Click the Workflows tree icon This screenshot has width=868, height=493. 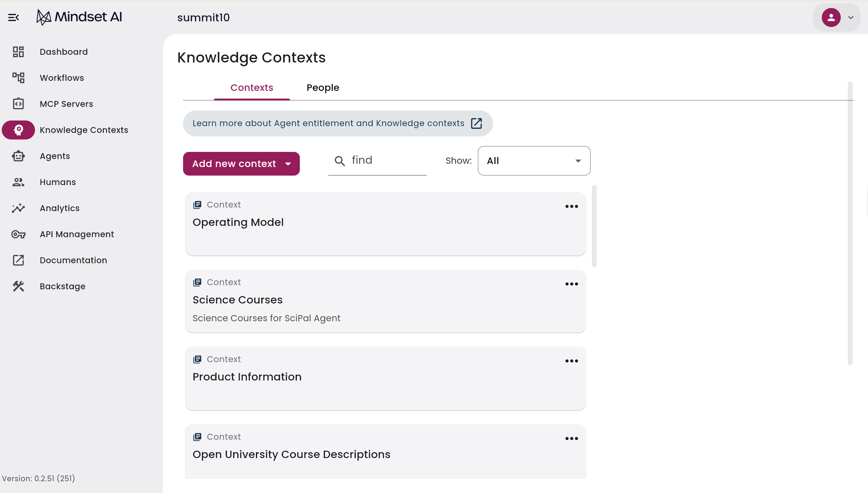click(x=18, y=78)
